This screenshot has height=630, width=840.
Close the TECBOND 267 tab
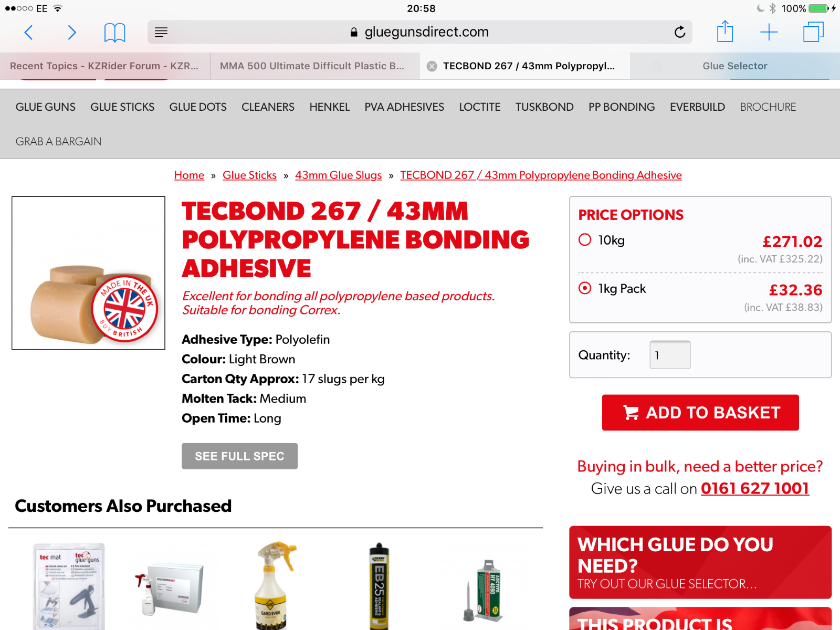[432, 66]
